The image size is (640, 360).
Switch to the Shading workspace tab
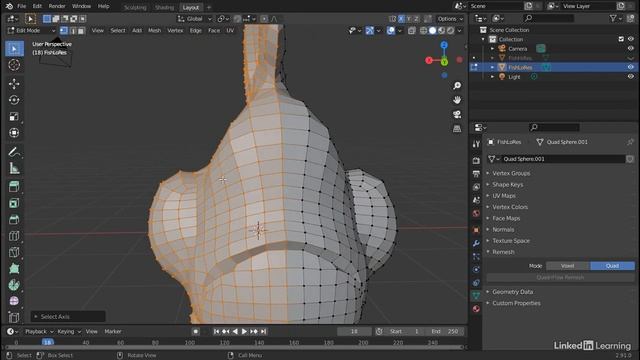164,7
